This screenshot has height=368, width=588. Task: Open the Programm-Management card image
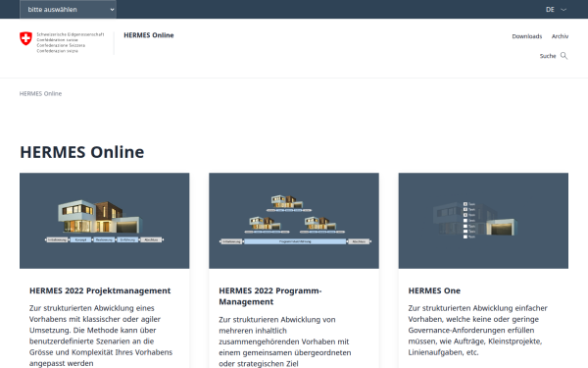click(x=294, y=221)
